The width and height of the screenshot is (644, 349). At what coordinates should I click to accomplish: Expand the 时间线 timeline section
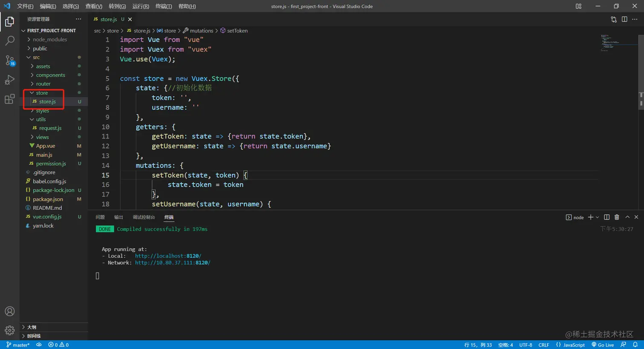click(54, 336)
